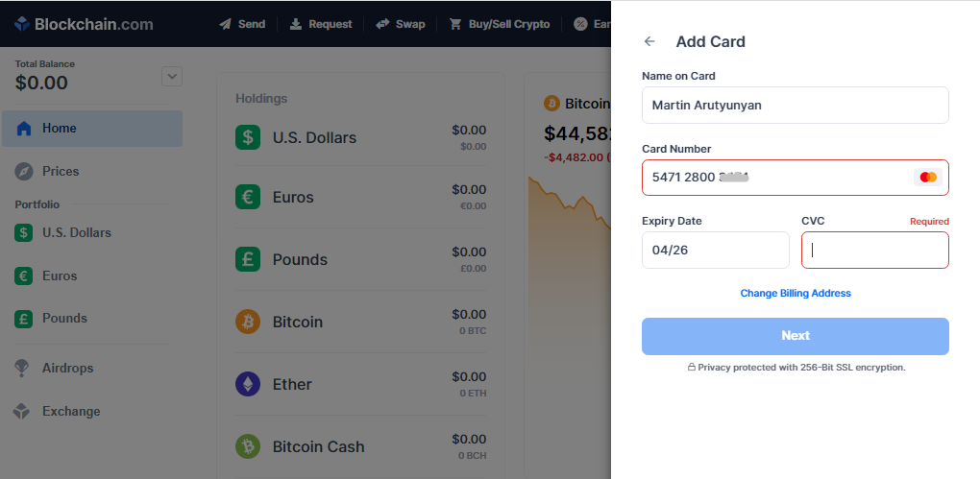
Task: Click the Next button
Action: (x=795, y=336)
